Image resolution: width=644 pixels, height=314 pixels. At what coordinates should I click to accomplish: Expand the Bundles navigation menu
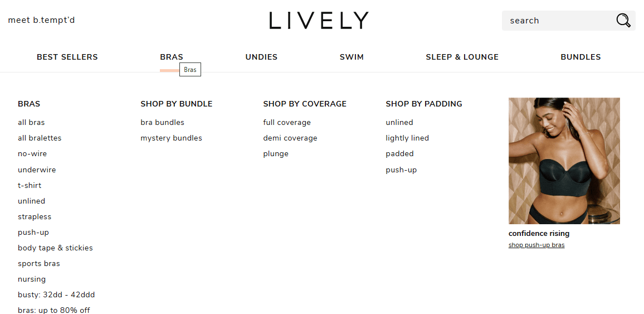click(580, 57)
